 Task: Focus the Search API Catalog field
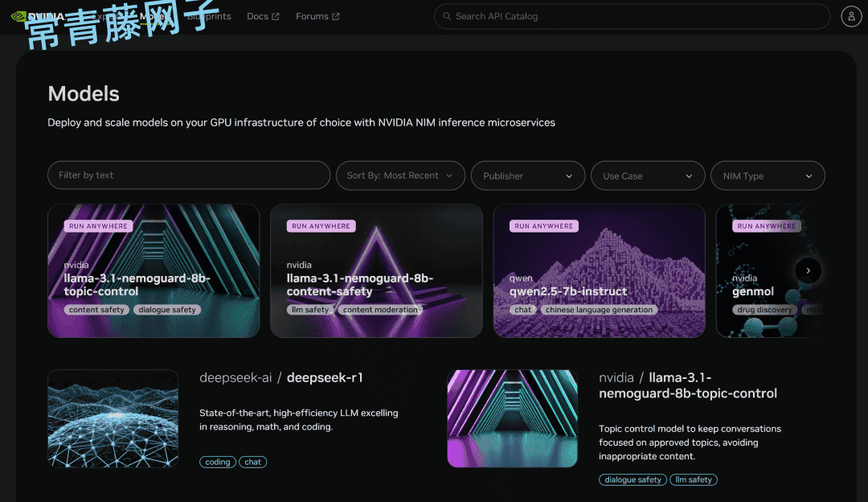[633, 17]
